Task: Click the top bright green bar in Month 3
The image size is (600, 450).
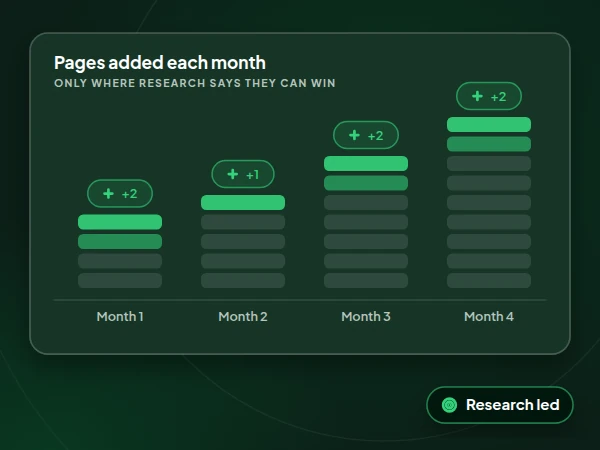Action: 366,163
